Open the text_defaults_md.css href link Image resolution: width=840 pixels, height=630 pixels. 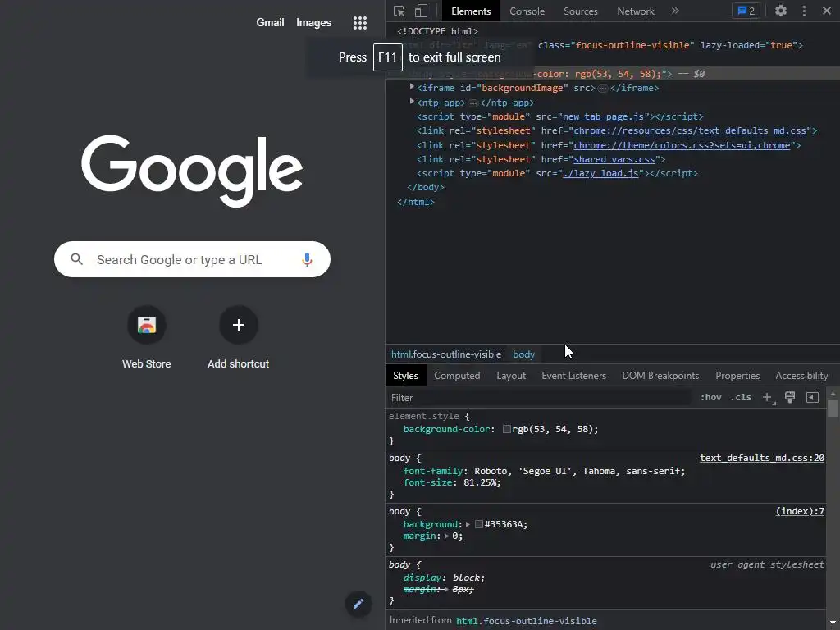[x=690, y=130]
